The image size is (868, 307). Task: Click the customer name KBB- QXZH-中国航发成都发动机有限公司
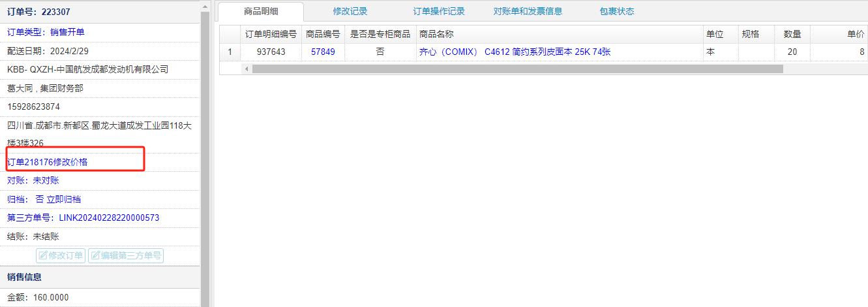88,69
